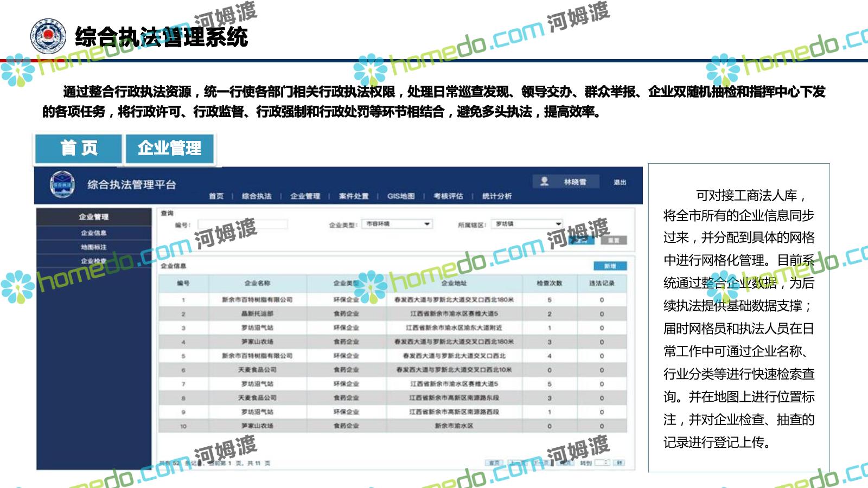Image resolution: width=868 pixels, height=488 pixels.
Task: Select 案件处置 in the navigation bar
Action: [x=354, y=196]
